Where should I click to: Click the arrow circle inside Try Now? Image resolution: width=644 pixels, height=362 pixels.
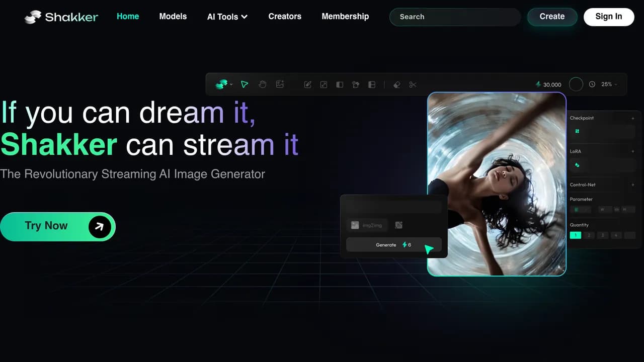tap(100, 227)
